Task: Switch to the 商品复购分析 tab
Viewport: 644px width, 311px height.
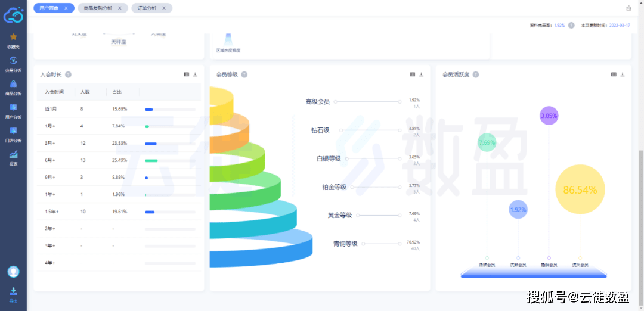Action: coord(97,8)
